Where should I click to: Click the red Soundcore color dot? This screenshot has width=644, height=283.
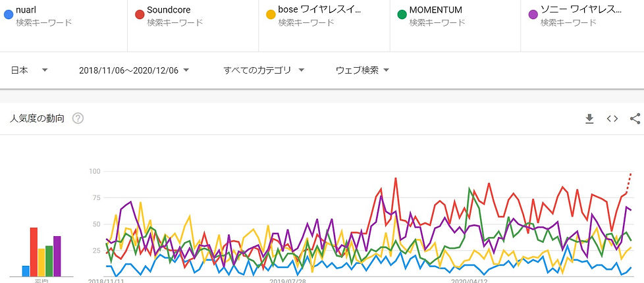point(140,14)
